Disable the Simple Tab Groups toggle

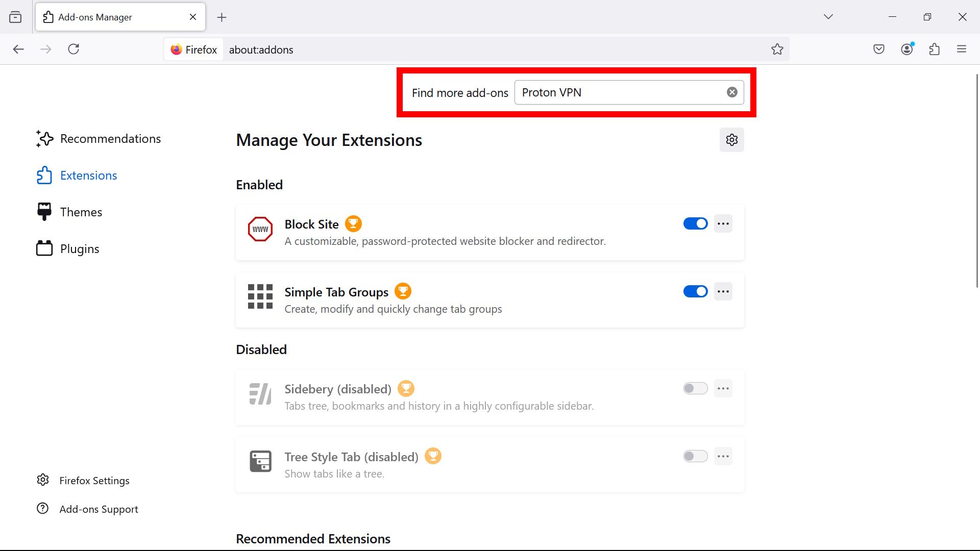coord(695,291)
